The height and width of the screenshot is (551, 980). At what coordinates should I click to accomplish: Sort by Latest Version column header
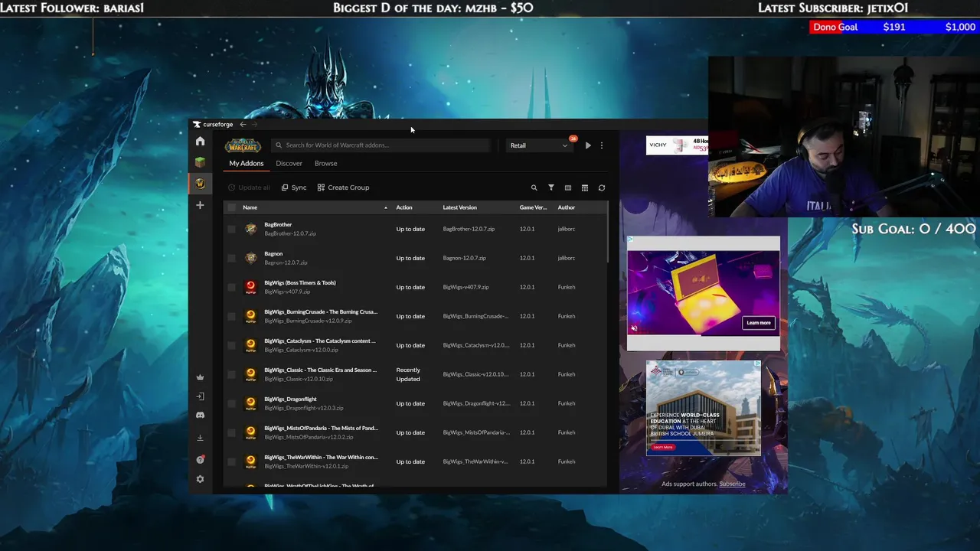click(x=459, y=207)
